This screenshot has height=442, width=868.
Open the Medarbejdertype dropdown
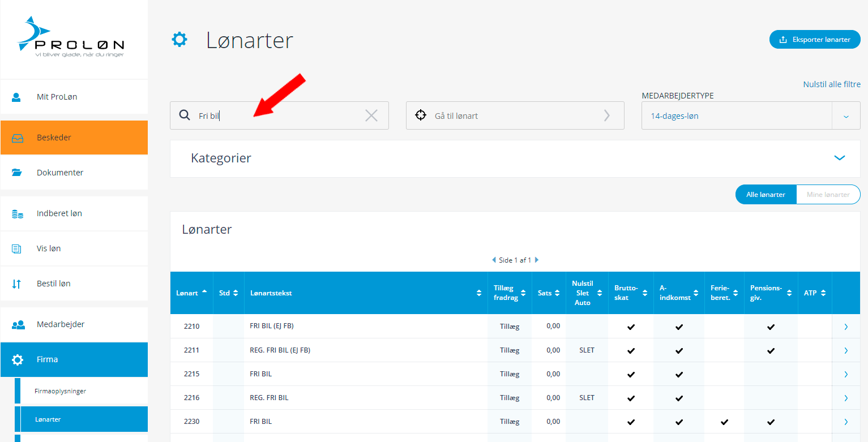tap(846, 116)
